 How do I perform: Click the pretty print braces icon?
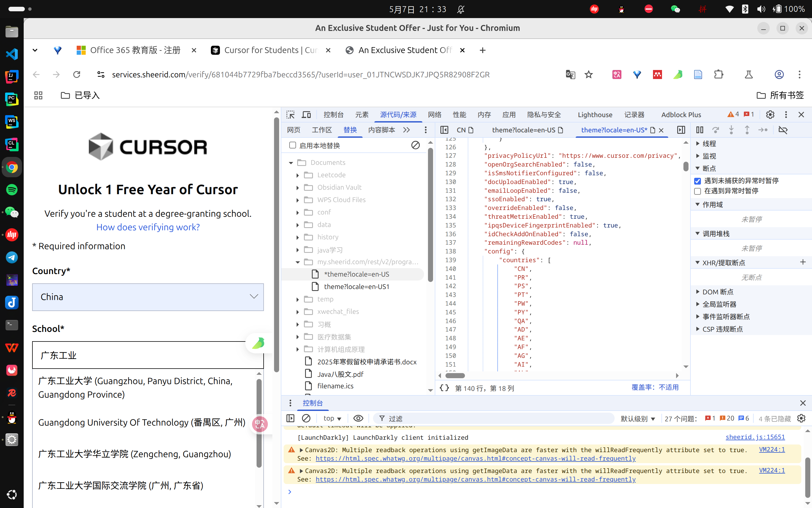(x=444, y=388)
